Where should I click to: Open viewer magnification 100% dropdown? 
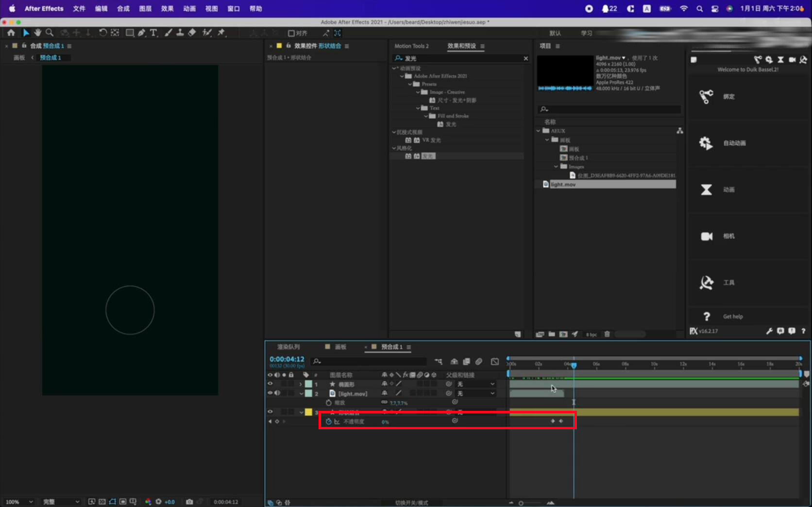point(19,502)
